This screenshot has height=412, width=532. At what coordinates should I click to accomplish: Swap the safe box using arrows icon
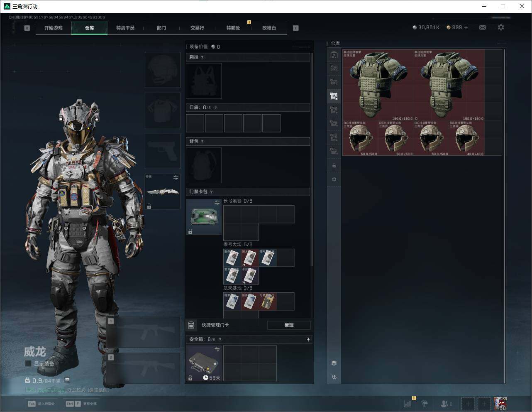pos(217,349)
